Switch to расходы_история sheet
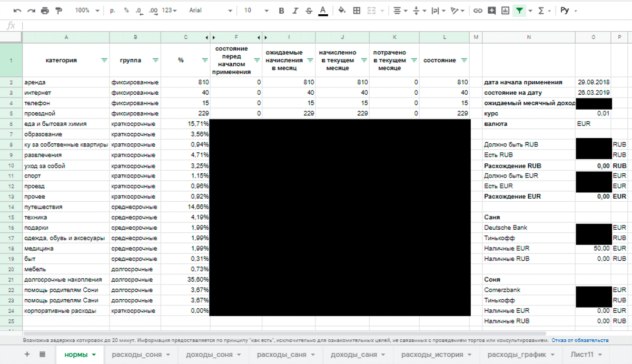Image resolution: width=632 pixels, height=364 pixels. pos(437,355)
